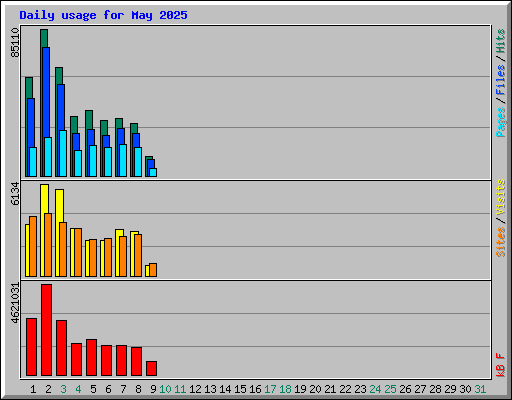
Task: Click the tallest yellow Visits bar for day 2
Action: pyautogui.click(x=44, y=199)
